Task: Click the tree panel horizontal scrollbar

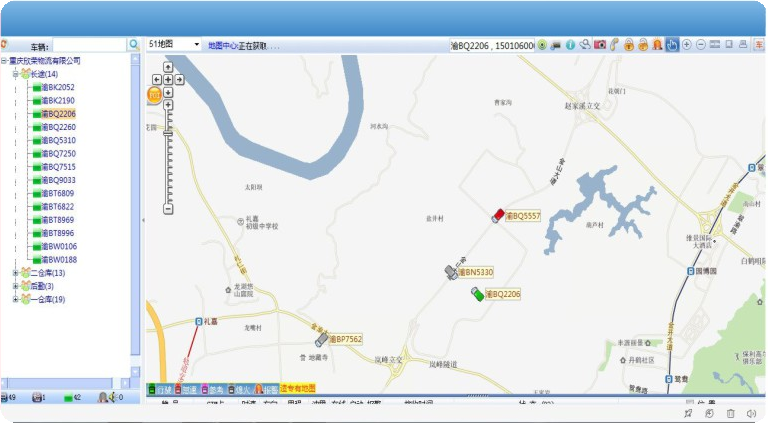Action: tap(66, 383)
